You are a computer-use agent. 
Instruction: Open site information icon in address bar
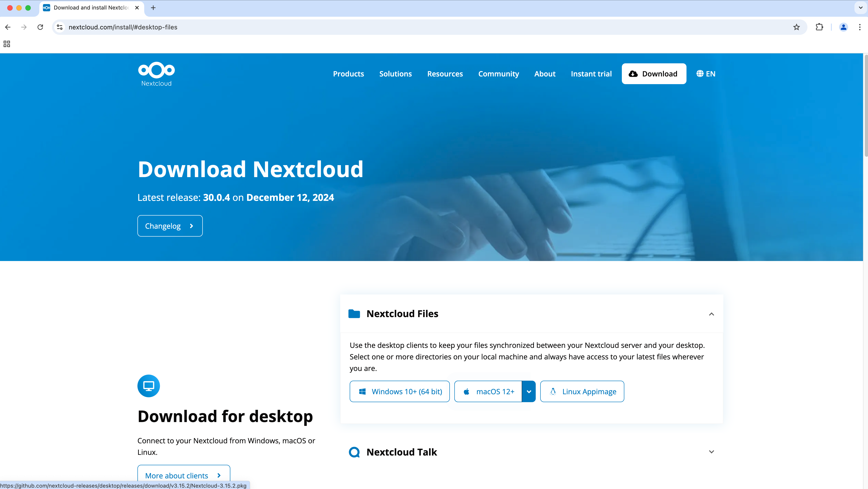tap(60, 27)
